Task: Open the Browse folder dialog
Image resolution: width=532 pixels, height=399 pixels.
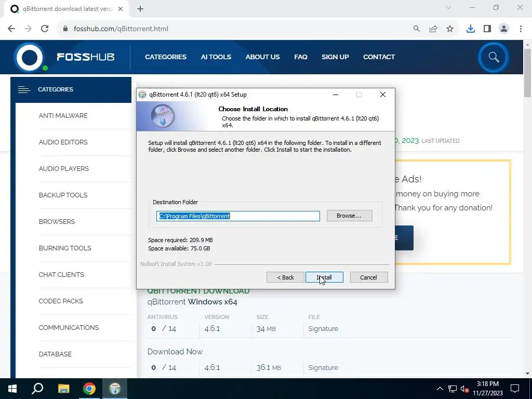Action: [349, 216]
